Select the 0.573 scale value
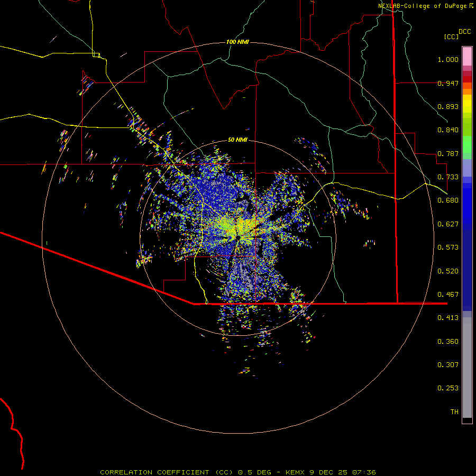476x476 pixels. tap(448, 248)
